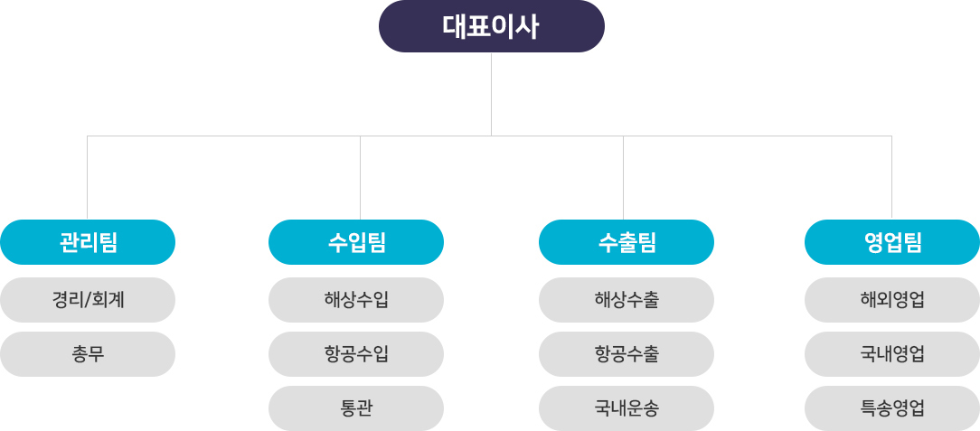Screen dimensions: 980x431
Task: Select the 영업팀 team header
Action: point(892,242)
